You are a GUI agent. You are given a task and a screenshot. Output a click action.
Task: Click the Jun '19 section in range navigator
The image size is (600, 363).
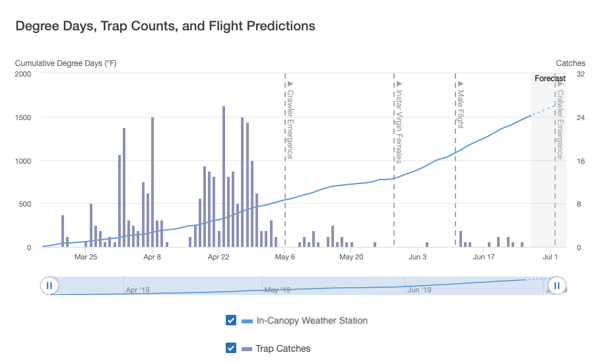coord(474,285)
